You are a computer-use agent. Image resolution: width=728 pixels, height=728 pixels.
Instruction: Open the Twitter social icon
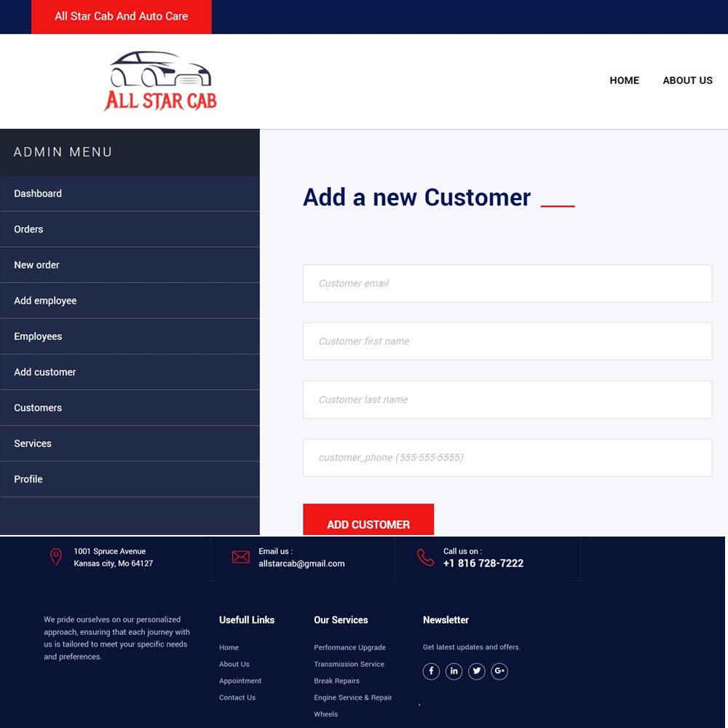tap(477, 671)
